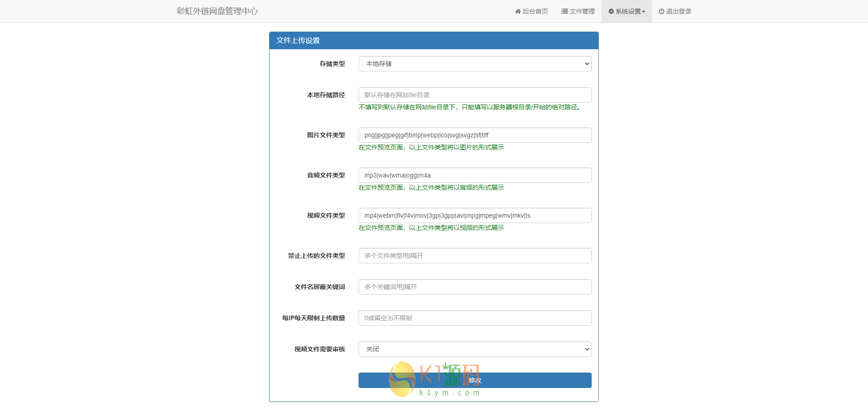Open the 存储类型 dropdown

click(475, 64)
